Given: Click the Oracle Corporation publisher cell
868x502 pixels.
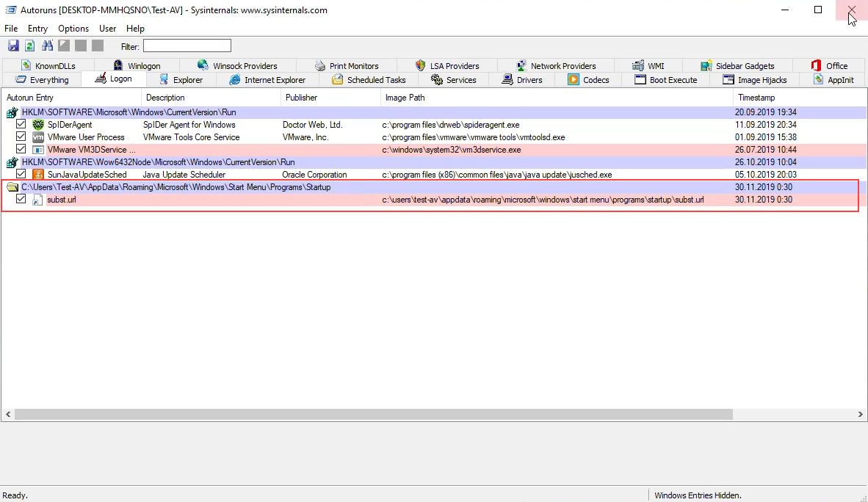Looking at the screenshot, I should (x=314, y=175).
